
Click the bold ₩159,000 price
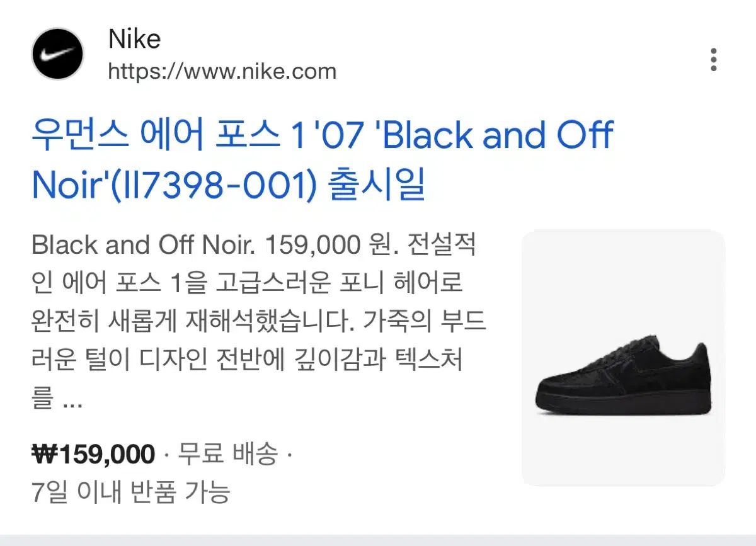pyautogui.click(x=93, y=454)
